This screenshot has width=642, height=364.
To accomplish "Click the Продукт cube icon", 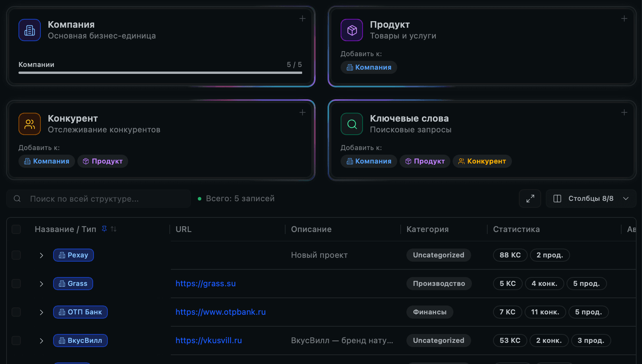I will 351,30.
